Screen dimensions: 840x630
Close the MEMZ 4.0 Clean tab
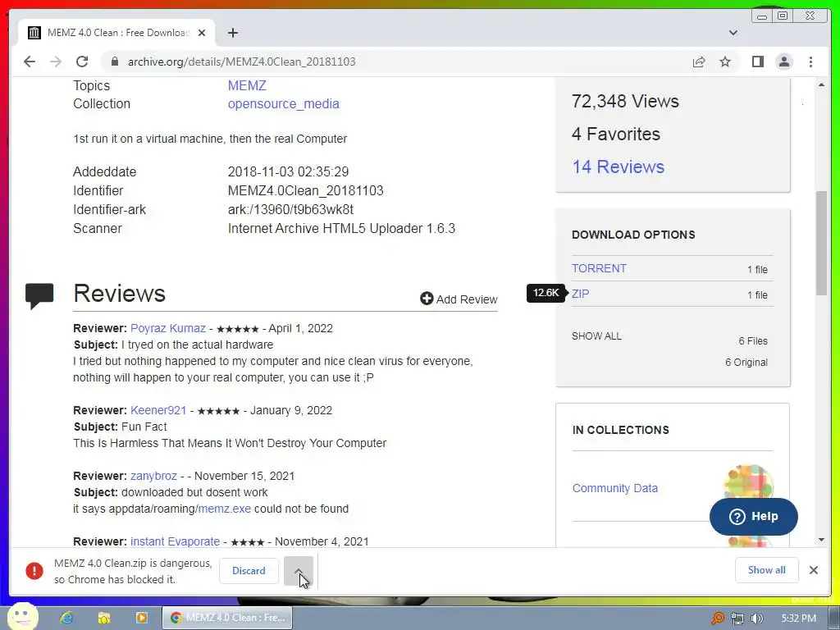point(202,33)
